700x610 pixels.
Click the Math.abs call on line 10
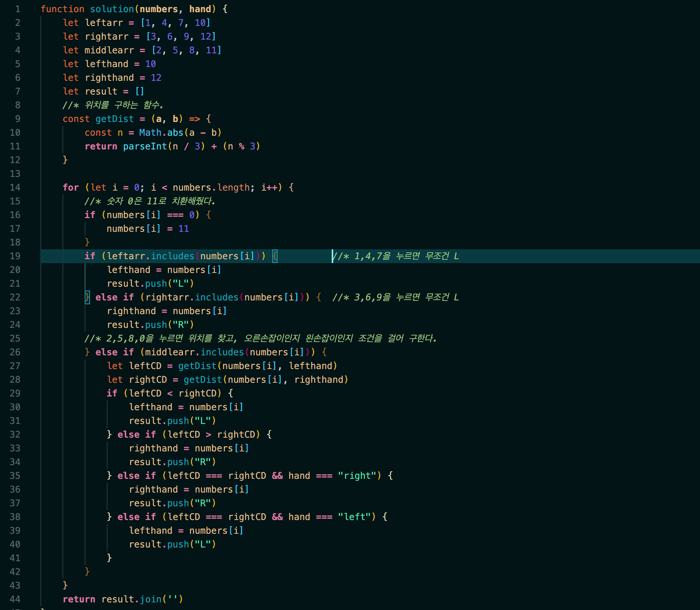coord(161,133)
